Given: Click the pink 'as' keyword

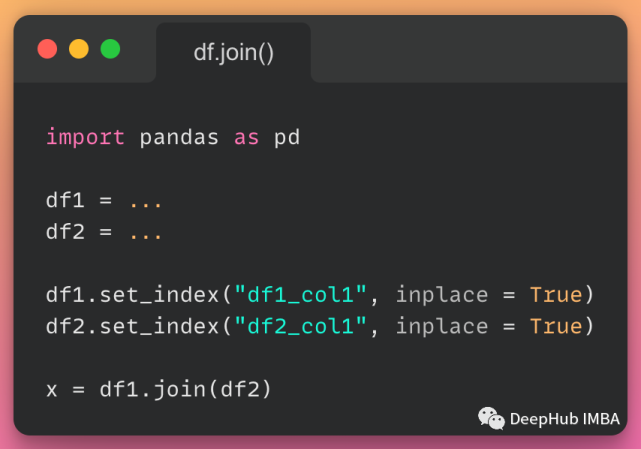Looking at the screenshot, I should pyautogui.click(x=247, y=138).
